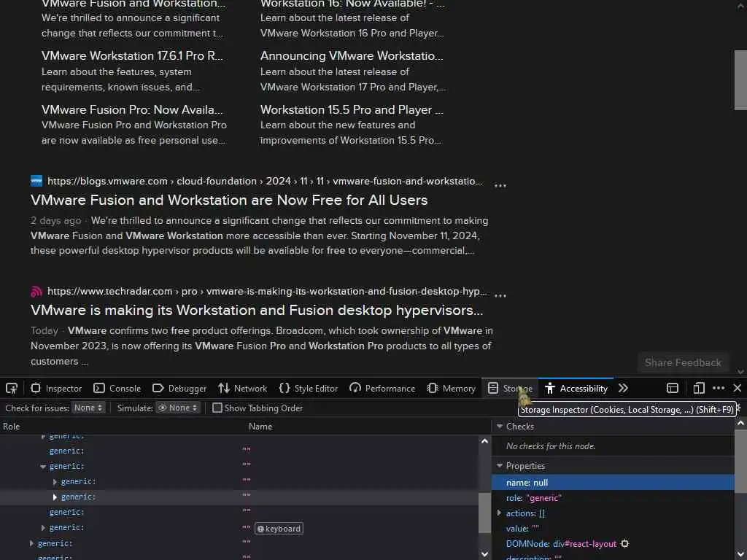Select the role: "generic" property row
747x560 pixels.
point(613,497)
